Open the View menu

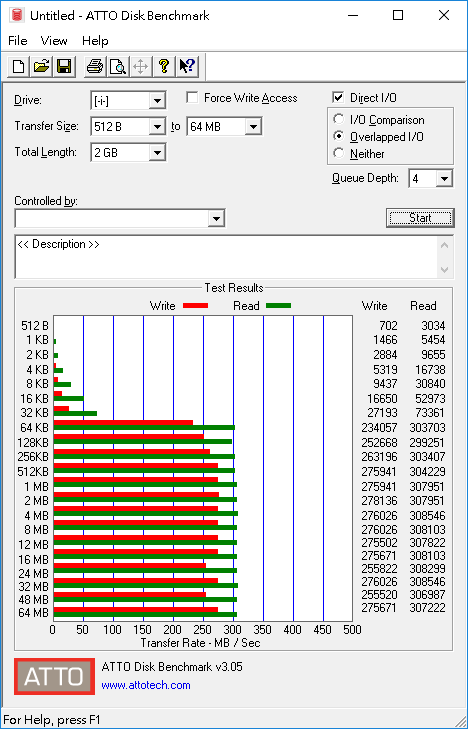54,41
